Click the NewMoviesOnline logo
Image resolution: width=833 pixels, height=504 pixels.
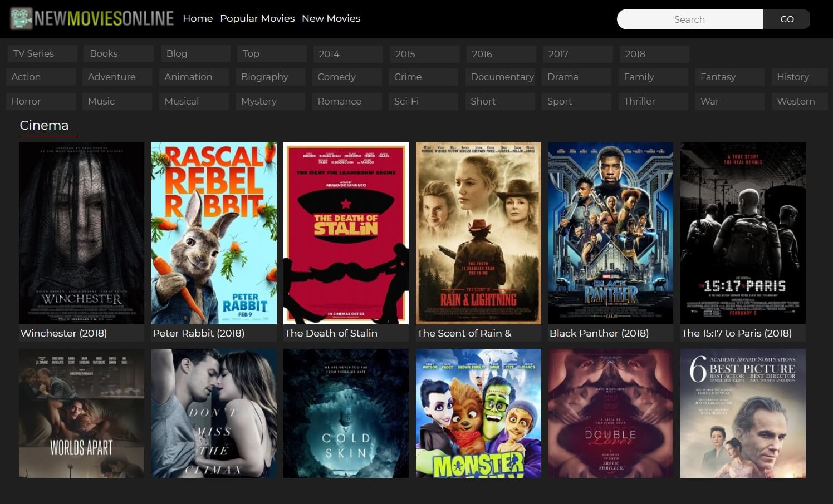coord(92,18)
